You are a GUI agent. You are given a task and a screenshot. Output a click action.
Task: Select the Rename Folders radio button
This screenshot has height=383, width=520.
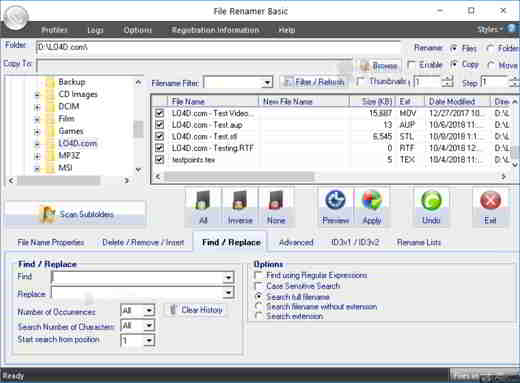490,48
